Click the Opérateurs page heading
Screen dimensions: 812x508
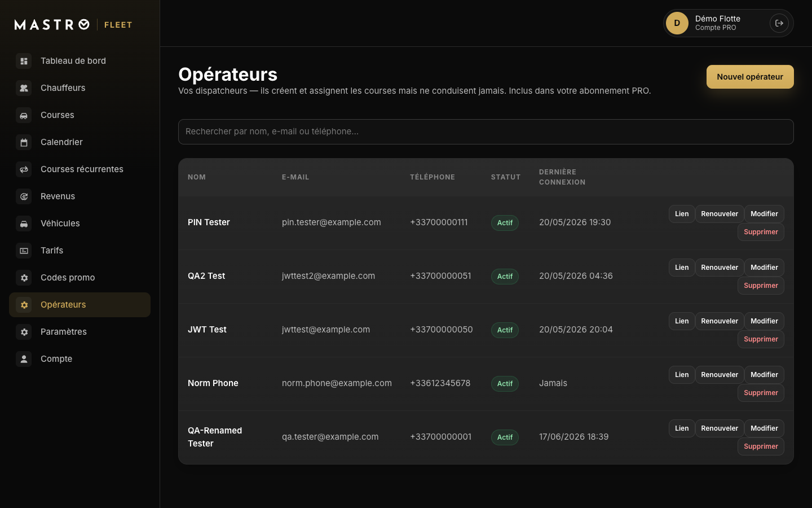[228, 75]
